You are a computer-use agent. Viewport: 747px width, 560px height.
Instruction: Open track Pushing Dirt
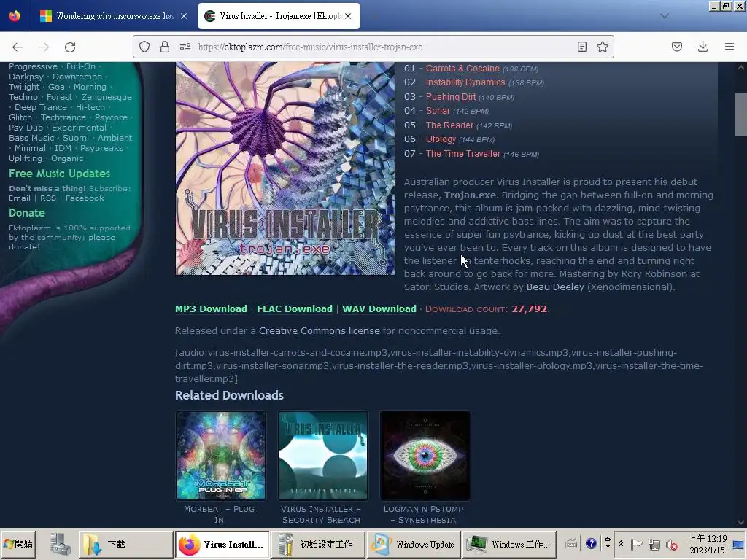(x=451, y=97)
